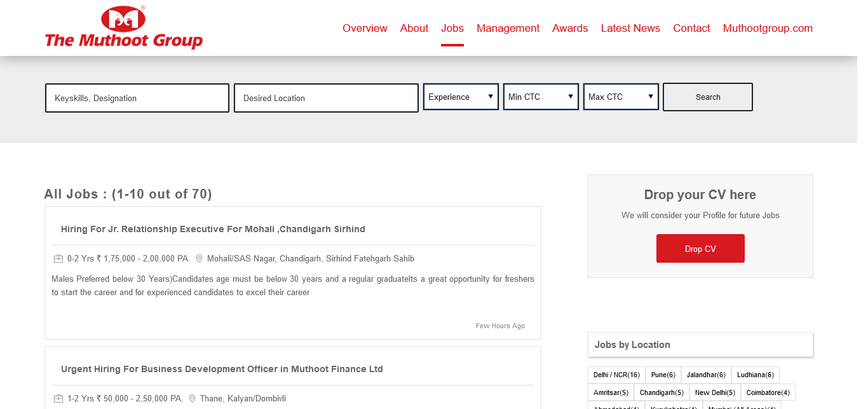Go to the Overview menu item
The height and width of the screenshot is (409, 868).
[x=365, y=28]
